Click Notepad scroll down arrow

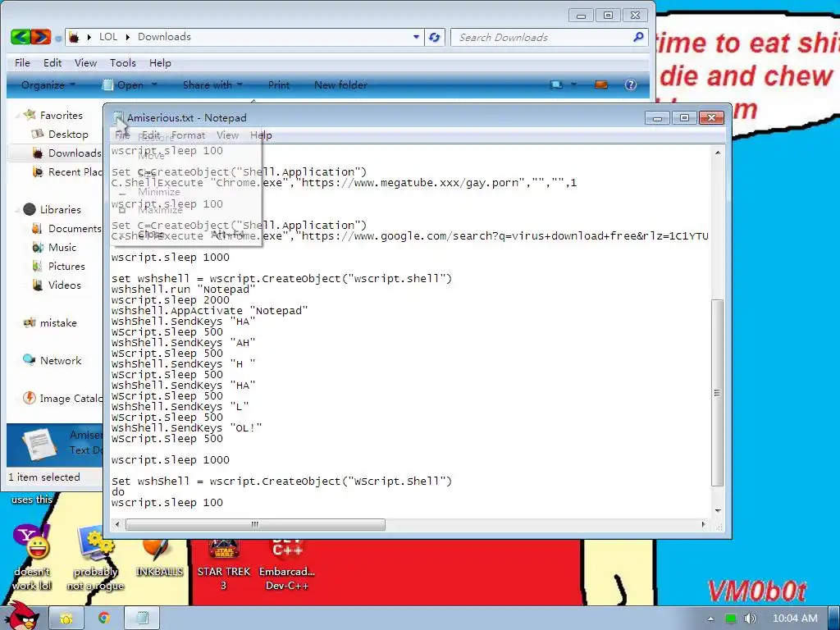(x=717, y=511)
